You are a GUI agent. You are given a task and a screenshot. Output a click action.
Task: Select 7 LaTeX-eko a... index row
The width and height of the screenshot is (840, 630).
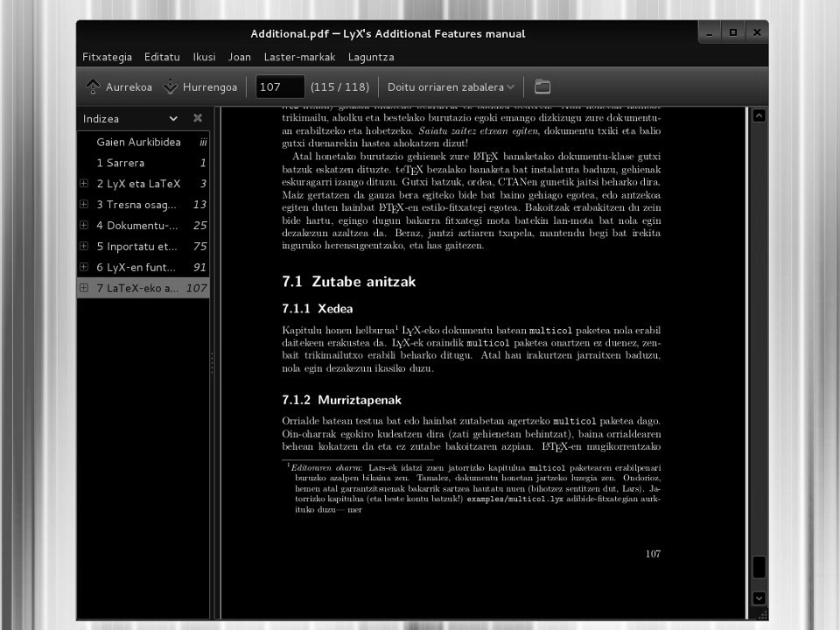tap(143, 288)
